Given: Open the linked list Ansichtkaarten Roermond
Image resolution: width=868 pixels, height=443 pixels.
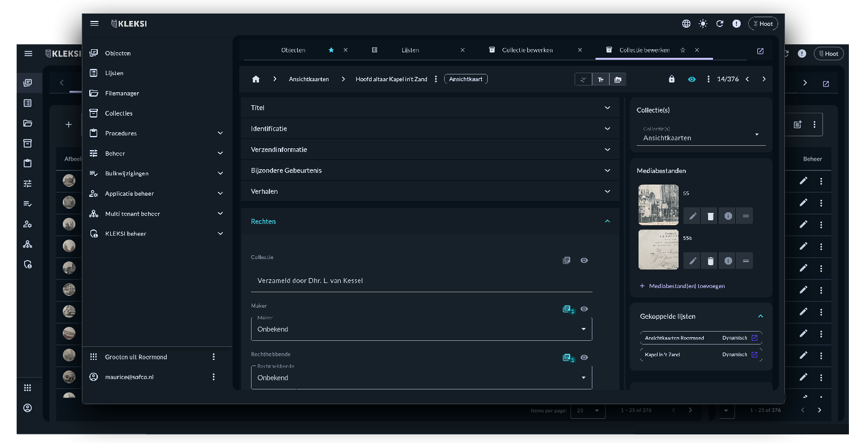Looking at the screenshot, I should [701, 338].
